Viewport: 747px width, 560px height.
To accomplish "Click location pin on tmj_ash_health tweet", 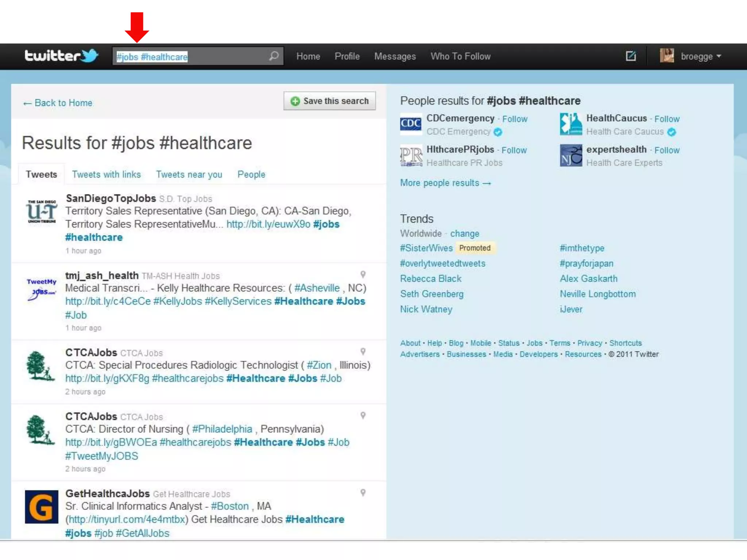I will coord(363,275).
